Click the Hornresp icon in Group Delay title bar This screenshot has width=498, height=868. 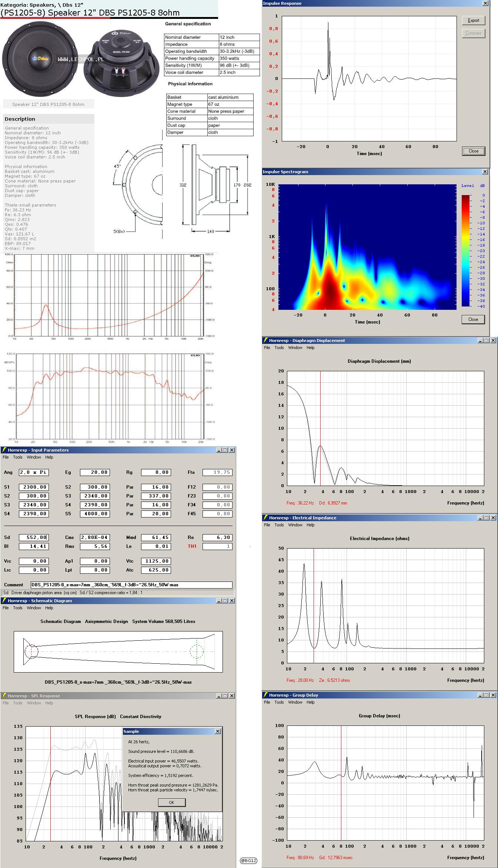point(265,695)
